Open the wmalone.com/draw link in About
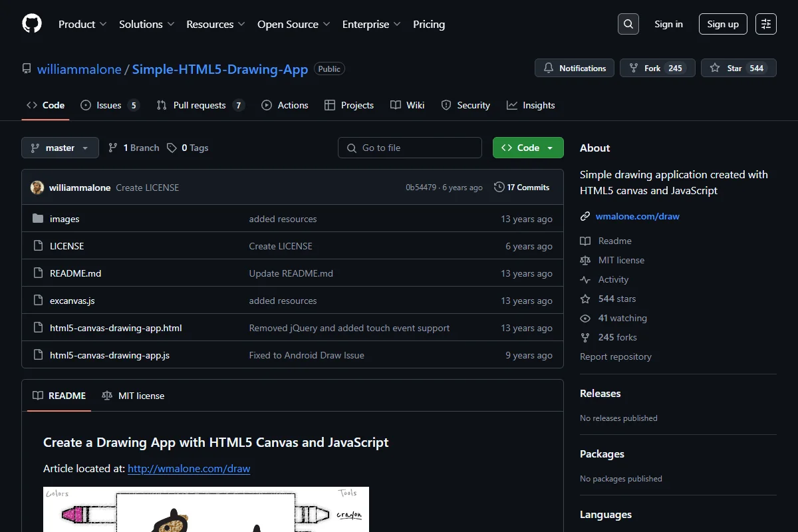The height and width of the screenshot is (532, 798). coord(637,216)
